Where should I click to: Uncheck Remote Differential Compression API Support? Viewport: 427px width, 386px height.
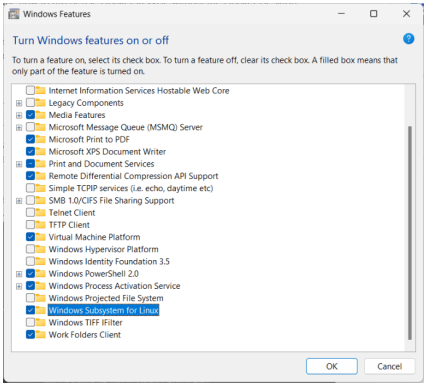(x=30, y=176)
